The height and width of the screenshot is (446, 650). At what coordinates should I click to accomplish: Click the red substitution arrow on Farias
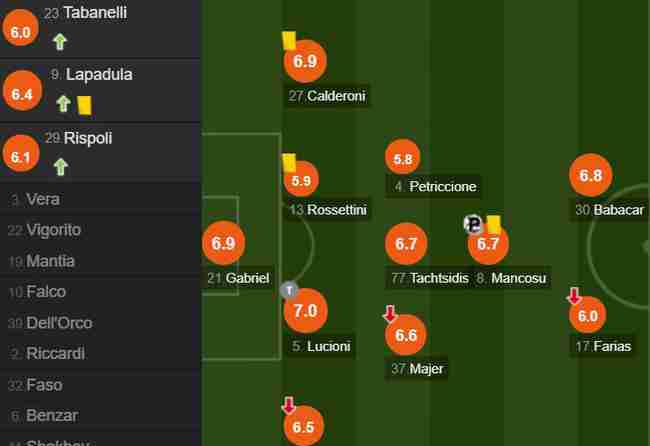tap(574, 296)
